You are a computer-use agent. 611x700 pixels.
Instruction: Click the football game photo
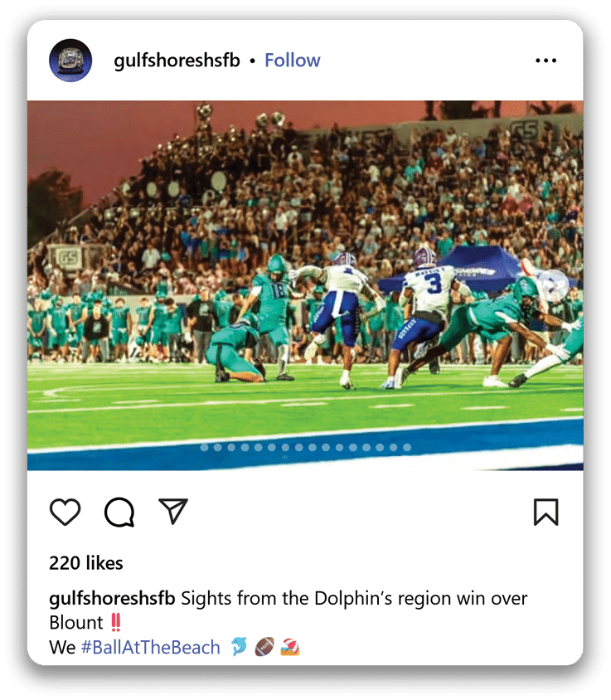[x=305, y=285]
